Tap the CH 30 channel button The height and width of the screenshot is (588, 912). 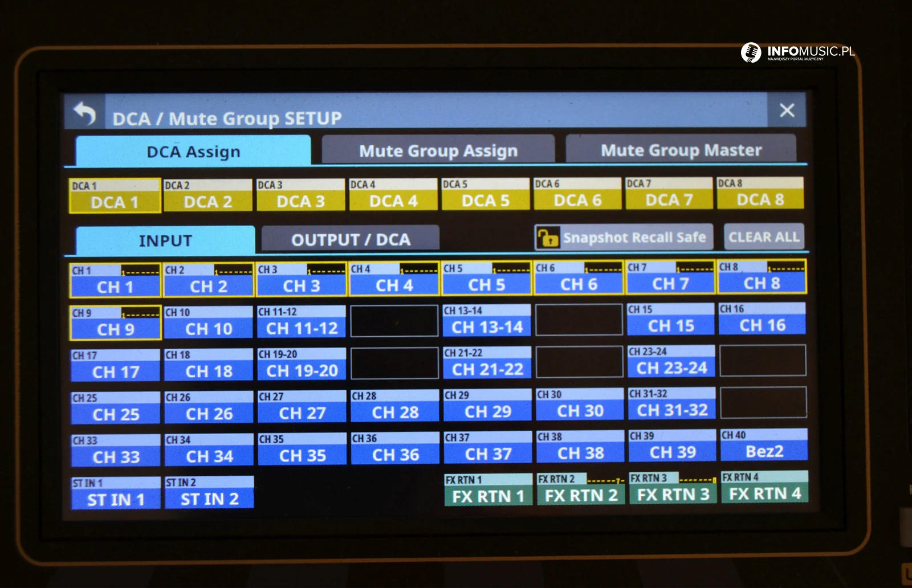point(580,405)
